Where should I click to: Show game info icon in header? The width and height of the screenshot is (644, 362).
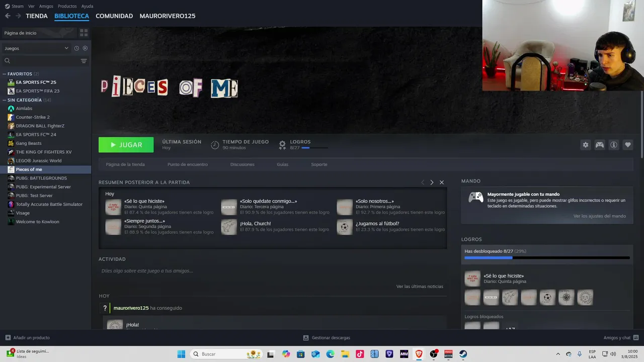(x=614, y=145)
